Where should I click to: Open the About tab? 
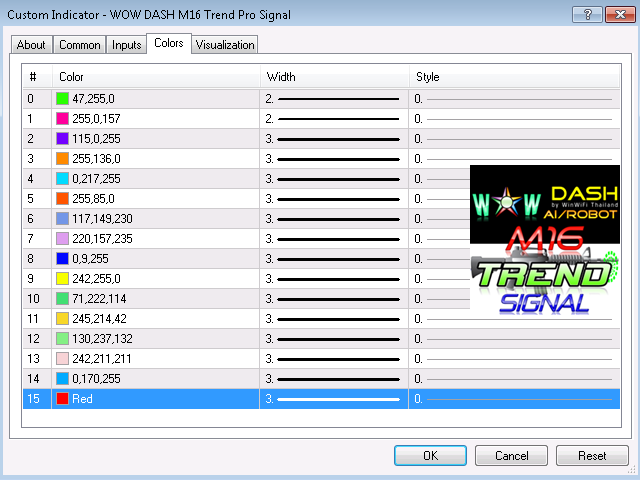(31, 44)
